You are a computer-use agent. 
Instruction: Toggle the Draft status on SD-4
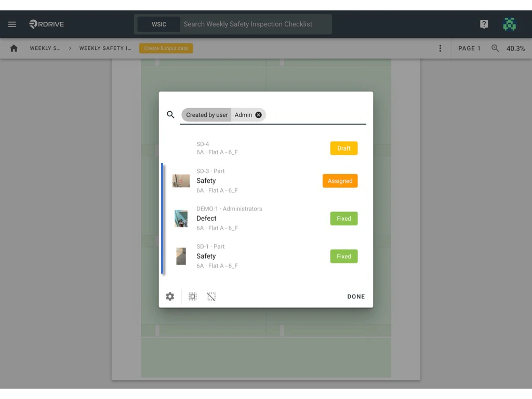[x=343, y=148]
